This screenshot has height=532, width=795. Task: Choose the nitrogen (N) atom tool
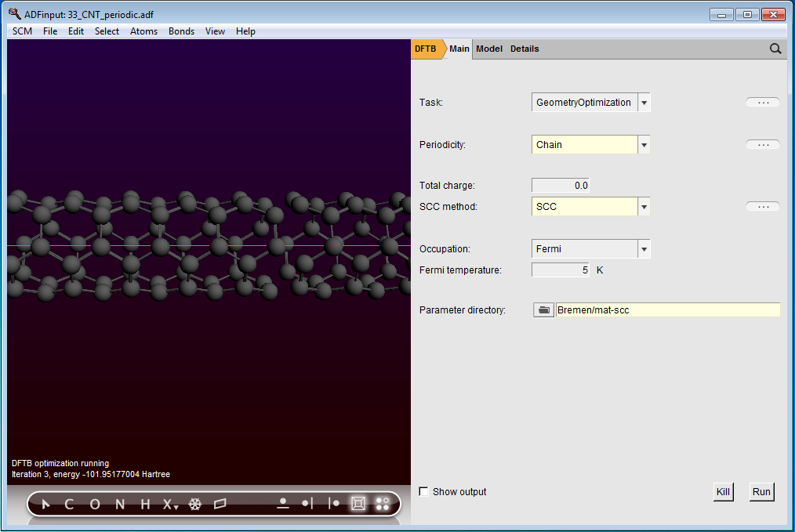120,504
